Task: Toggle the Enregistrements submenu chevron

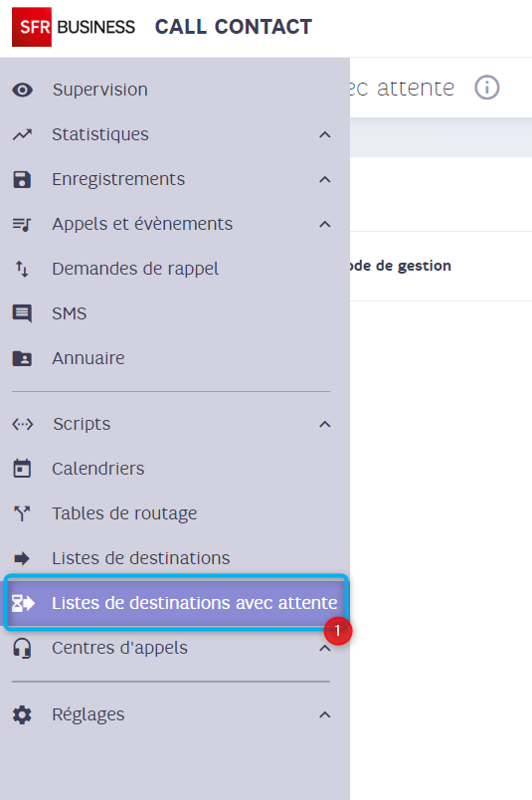Action: click(325, 179)
